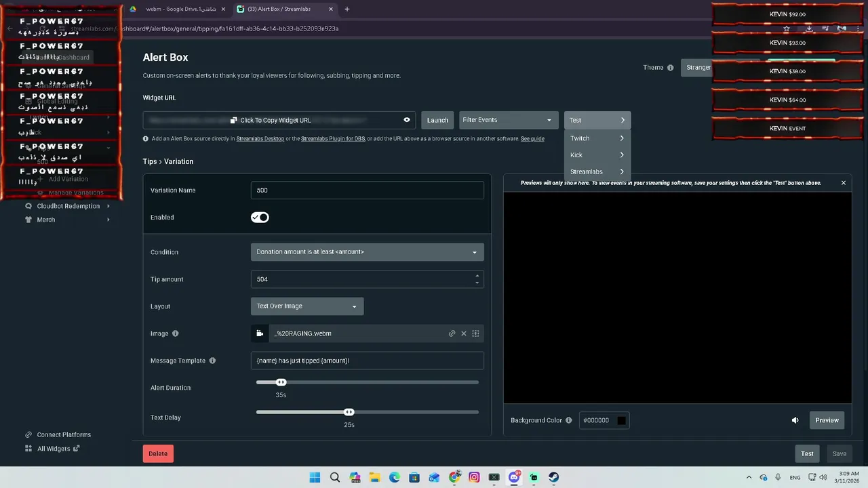Screen dimensions: 868x488
Task: Show the hidden widget URL with eye icon
Action: (407, 120)
